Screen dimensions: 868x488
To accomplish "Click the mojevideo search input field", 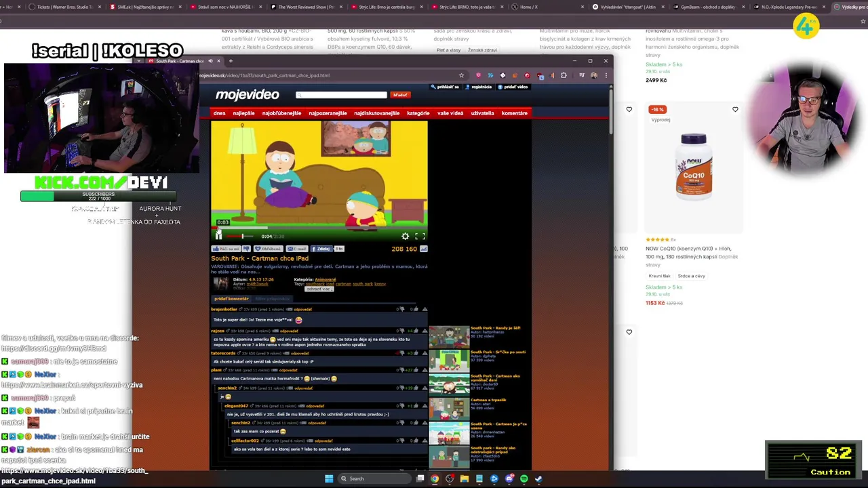I will [341, 95].
